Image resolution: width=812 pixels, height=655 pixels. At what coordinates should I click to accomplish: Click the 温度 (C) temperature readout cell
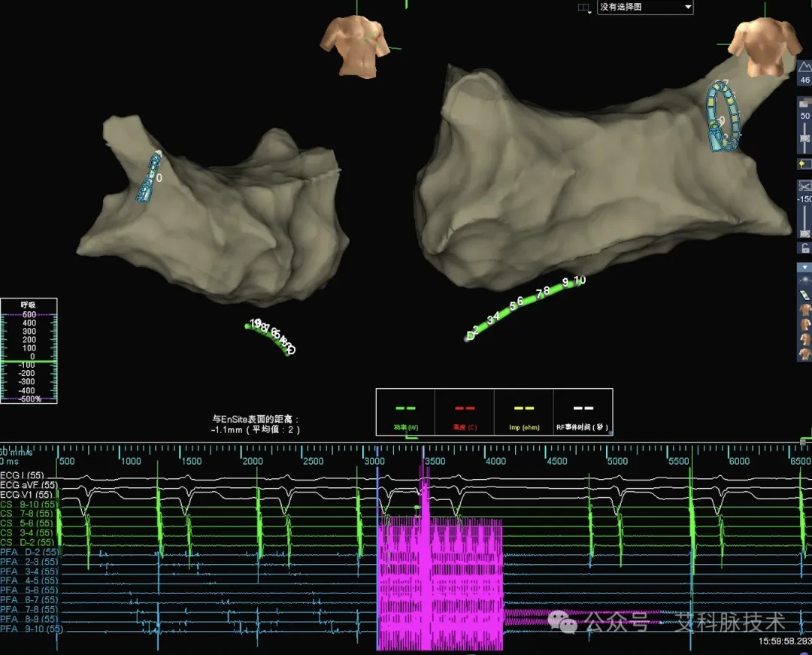point(465,412)
